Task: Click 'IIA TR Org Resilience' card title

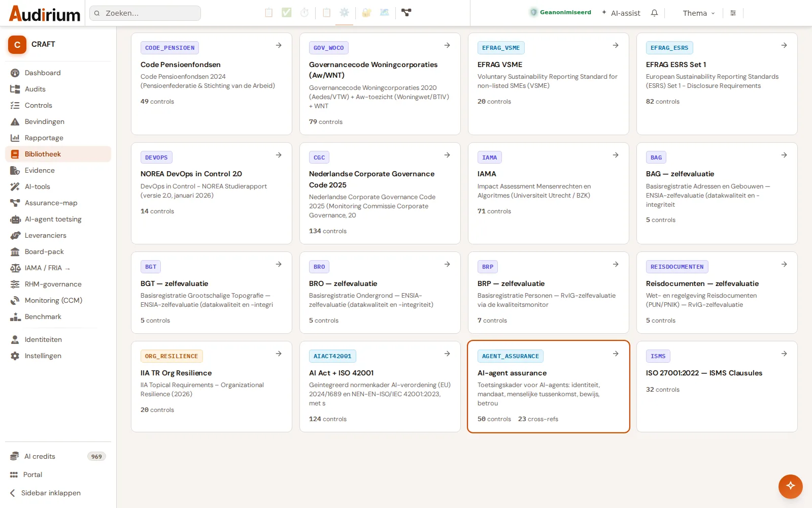Action: (176, 373)
